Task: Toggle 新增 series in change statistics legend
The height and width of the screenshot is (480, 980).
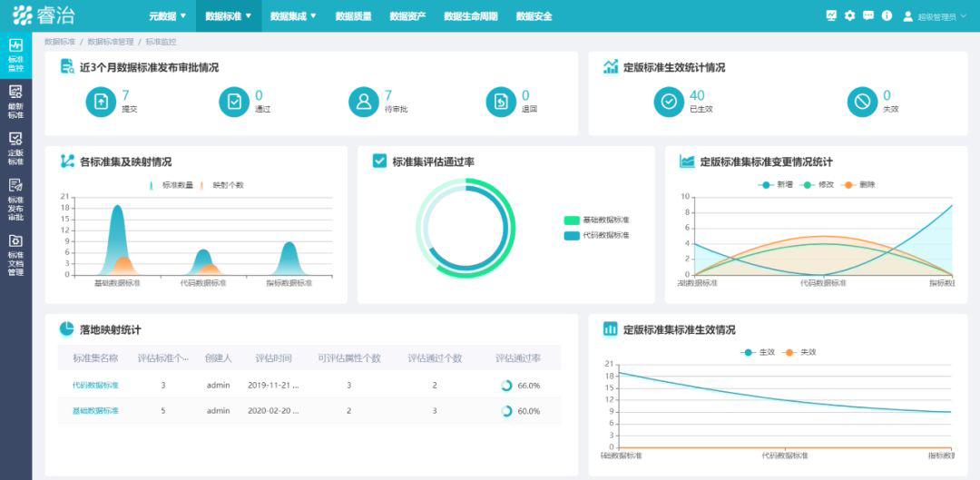Action: (x=776, y=185)
